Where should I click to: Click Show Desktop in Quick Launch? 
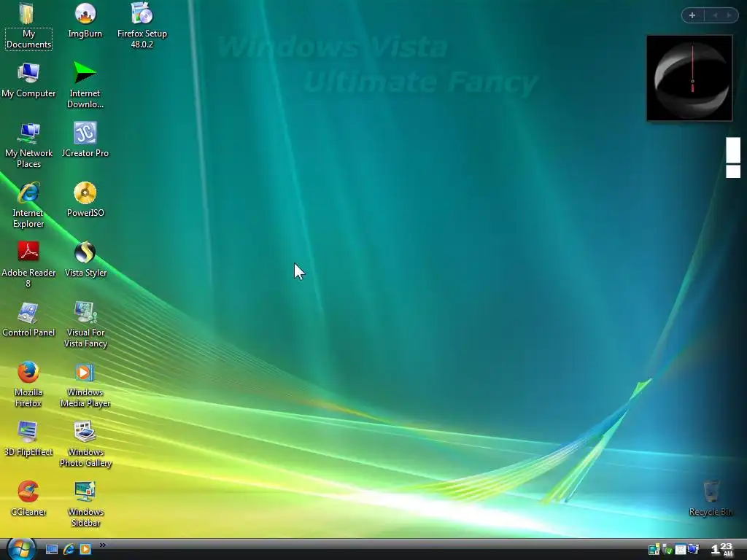(x=52, y=550)
